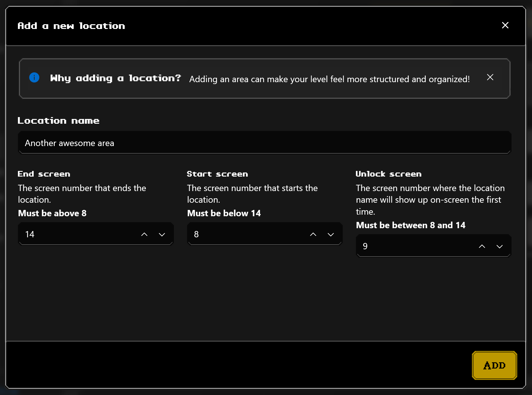This screenshot has height=395, width=532.
Task: Increase the End screen value
Action: (144, 234)
